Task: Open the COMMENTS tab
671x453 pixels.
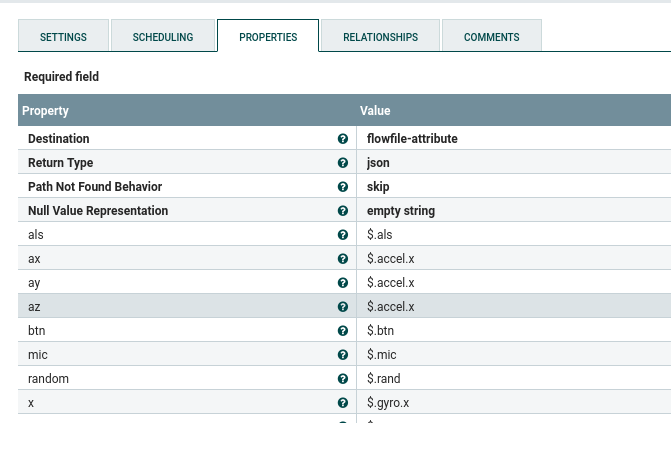Action: pos(492,36)
